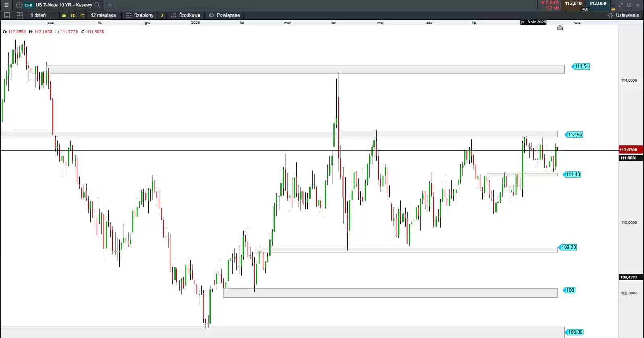
Task: Select the 4h timeframe button
Action: click(x=64, y=15)
